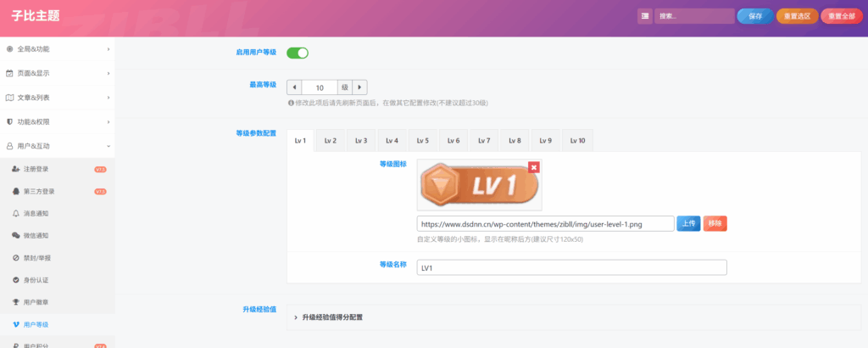Viewport: 868px width, 348px height.
Task: Remove level icon with red X
Action: coord(534,167)
